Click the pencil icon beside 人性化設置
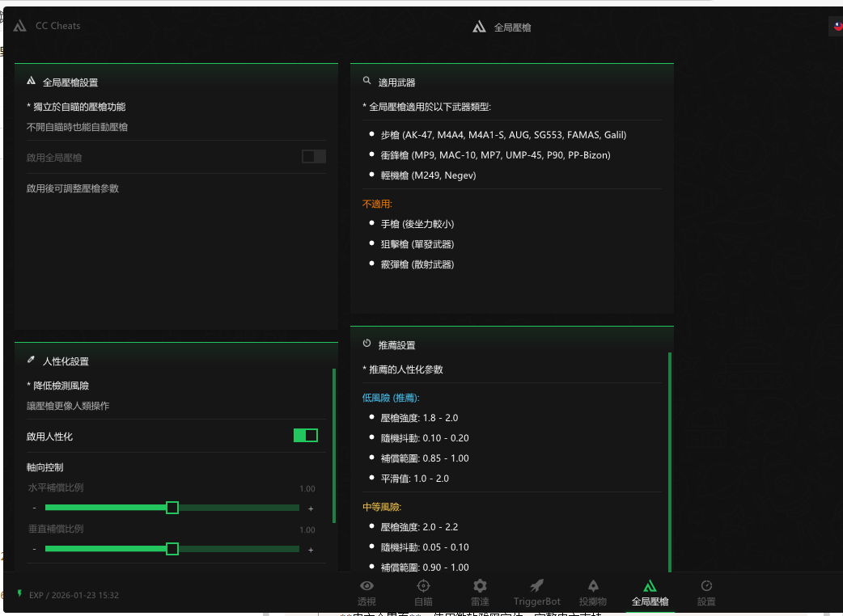The height and width of the screenshot is (616, 843). pos(31,360)
